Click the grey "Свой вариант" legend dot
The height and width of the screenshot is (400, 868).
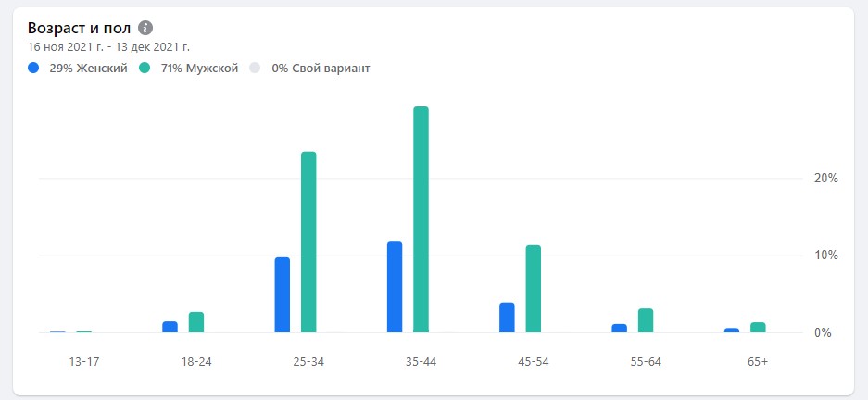(x=256, y=68)
